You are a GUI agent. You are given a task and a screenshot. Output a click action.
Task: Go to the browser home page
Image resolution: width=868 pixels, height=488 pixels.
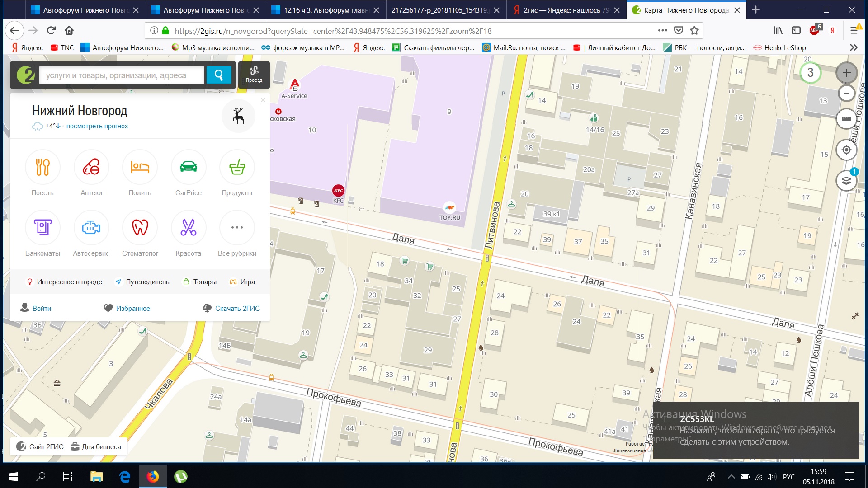point(69,30)
